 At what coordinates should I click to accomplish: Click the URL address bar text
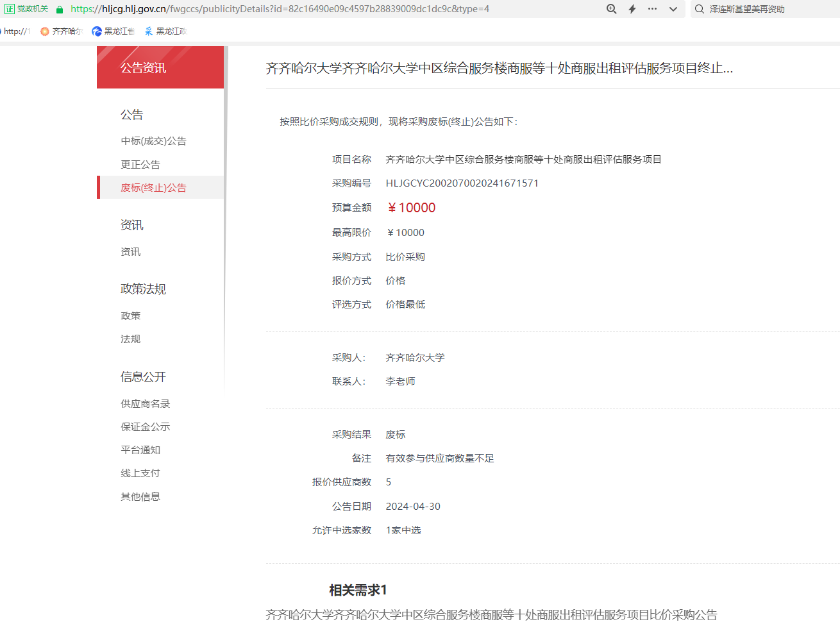280,9
